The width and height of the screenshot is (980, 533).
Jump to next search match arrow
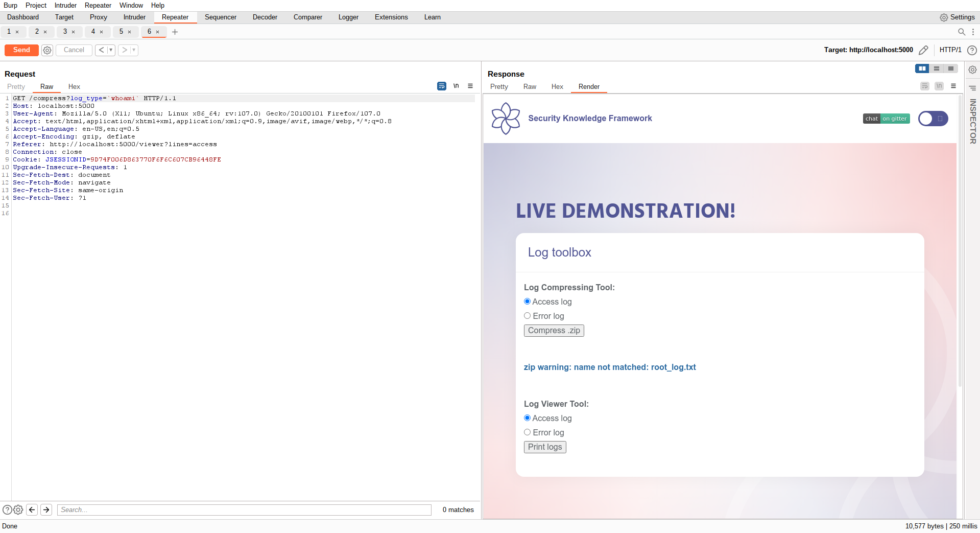click(x=46, y=509)
